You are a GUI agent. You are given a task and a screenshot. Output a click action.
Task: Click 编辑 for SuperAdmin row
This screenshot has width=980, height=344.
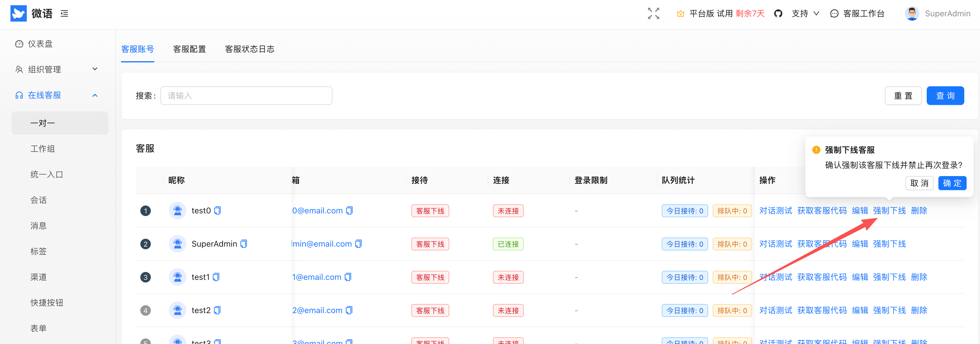click(860, 244)
